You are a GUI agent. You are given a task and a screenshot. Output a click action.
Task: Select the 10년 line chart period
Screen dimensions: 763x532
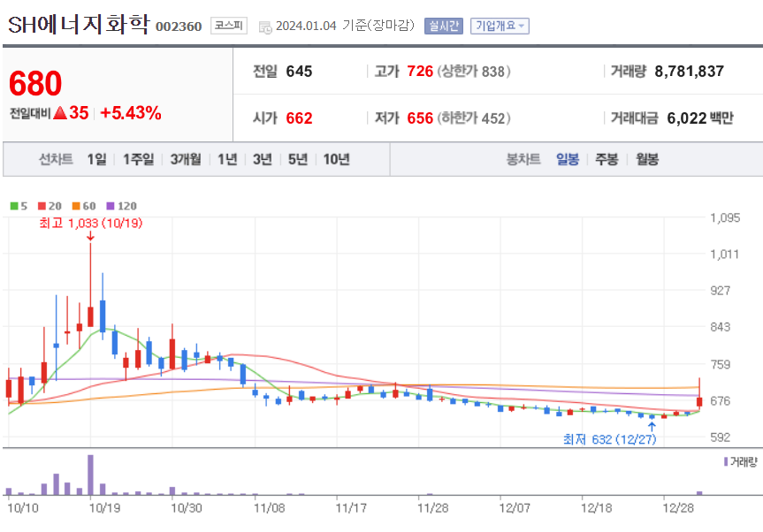[x=336, y=159]
